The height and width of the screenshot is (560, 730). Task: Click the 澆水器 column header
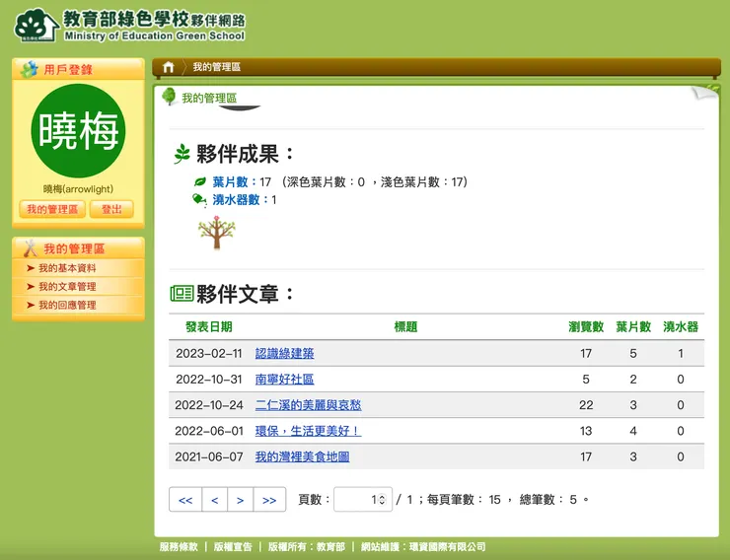pyautogui.click(x=681, y=327)
